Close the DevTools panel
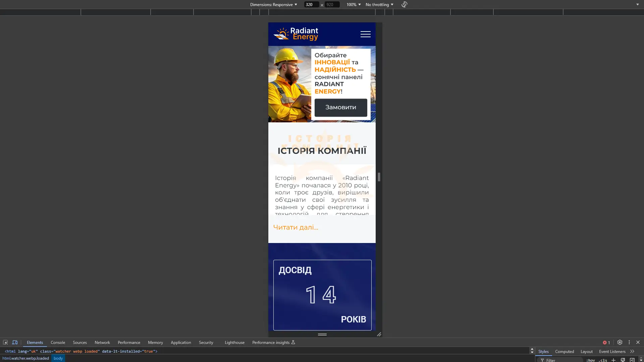 coord(638,342)
